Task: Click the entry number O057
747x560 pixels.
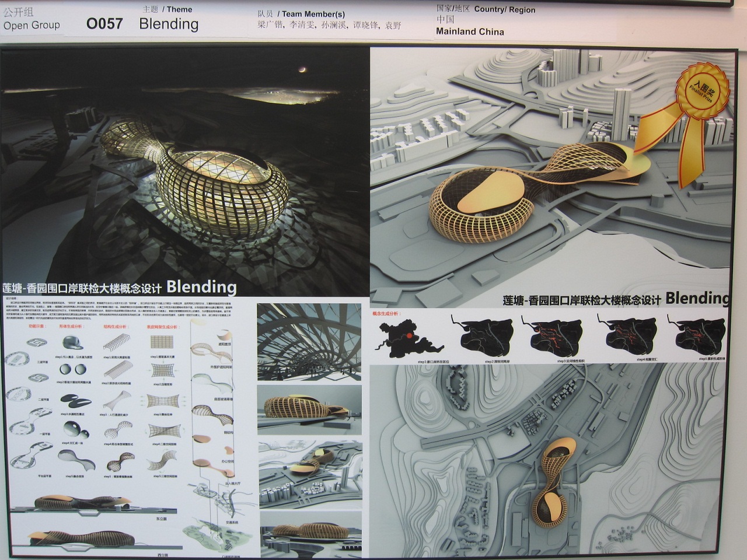Action: pyautogui.click(x=104, y=23)
